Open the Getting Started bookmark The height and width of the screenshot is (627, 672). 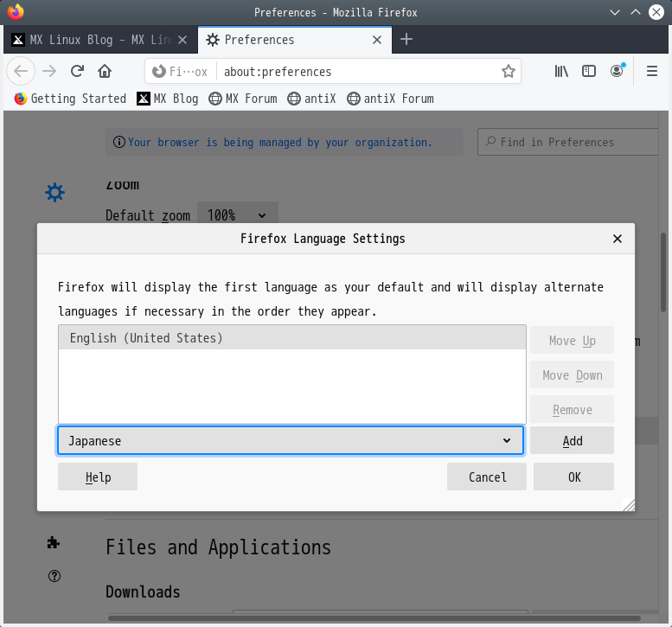point(70,99)
